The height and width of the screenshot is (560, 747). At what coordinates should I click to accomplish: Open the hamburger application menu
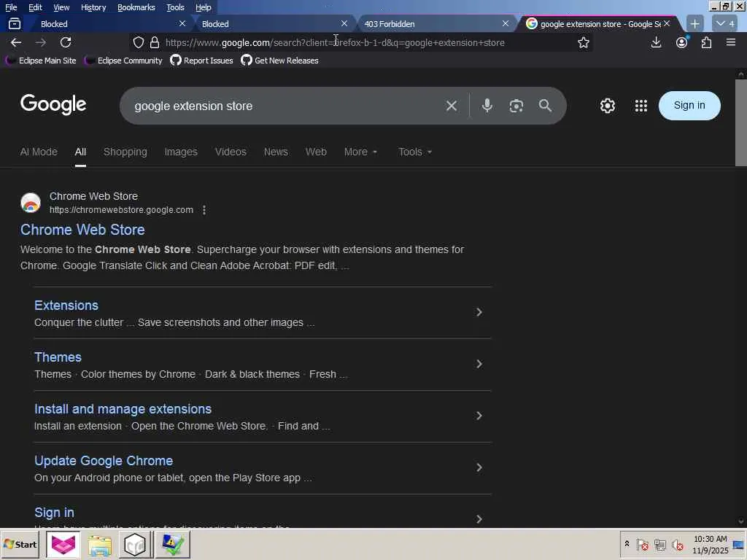pos(731,42)
